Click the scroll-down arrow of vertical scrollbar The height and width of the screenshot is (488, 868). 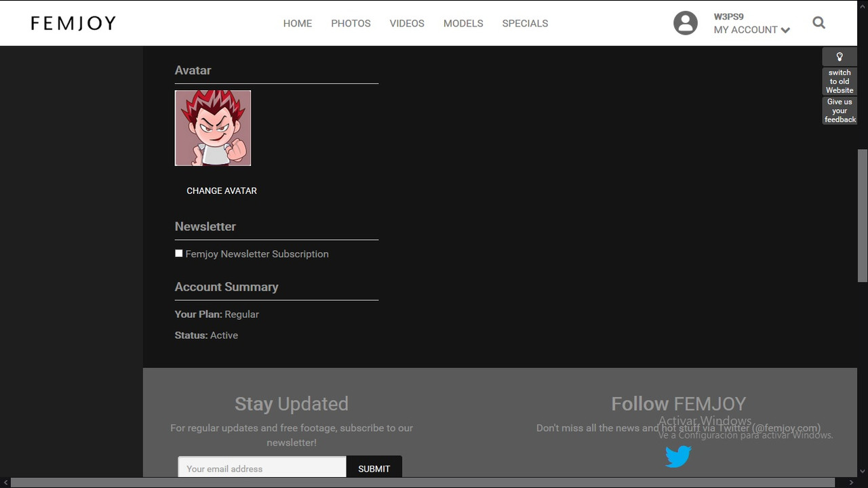pos(863,470)
